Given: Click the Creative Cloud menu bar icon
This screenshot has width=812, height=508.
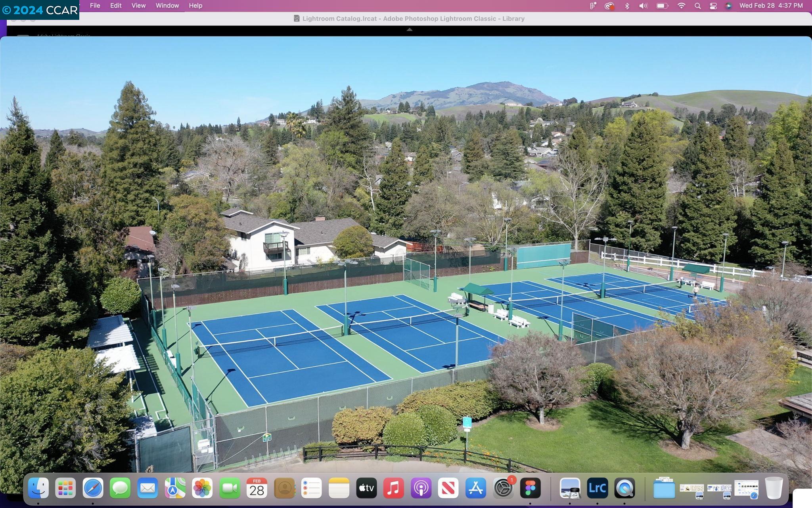Looking at the screenshot, I should [x=609, y=6].
